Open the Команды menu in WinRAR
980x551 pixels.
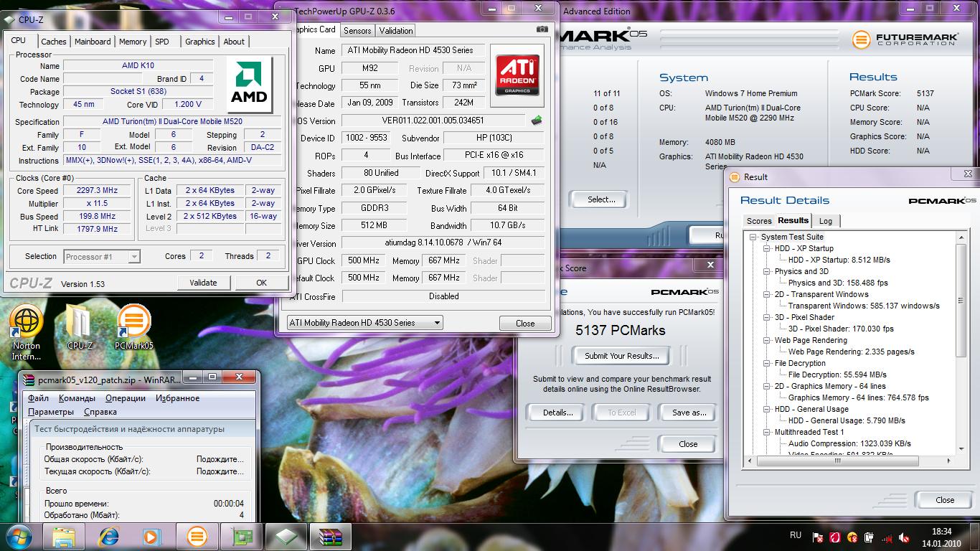tap(77, 398)
